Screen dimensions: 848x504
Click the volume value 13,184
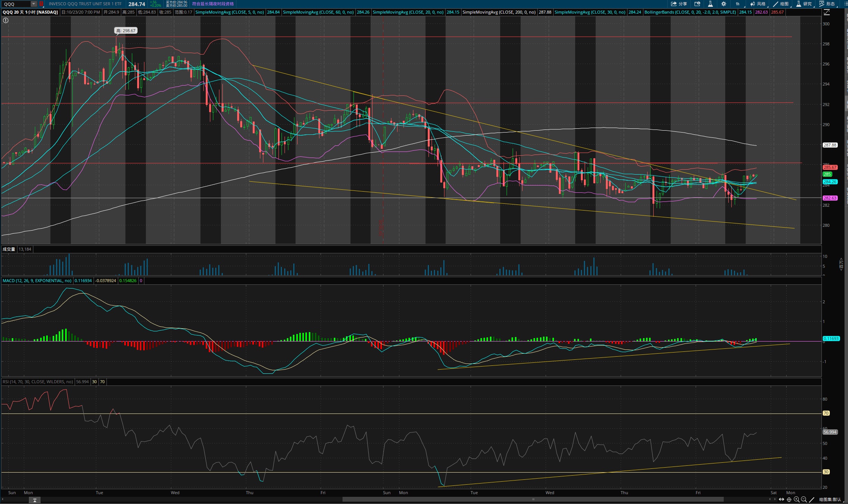tap(25, 249)
